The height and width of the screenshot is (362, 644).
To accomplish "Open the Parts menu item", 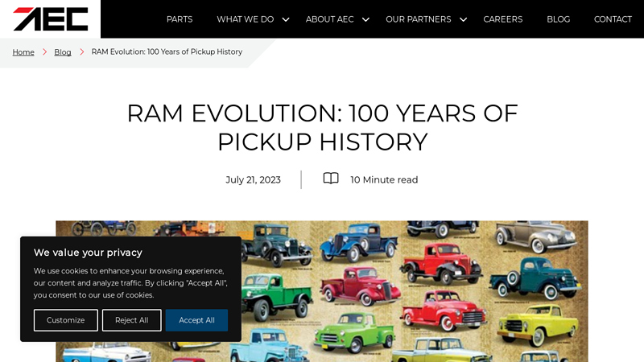I will click(x=180, y=19).
